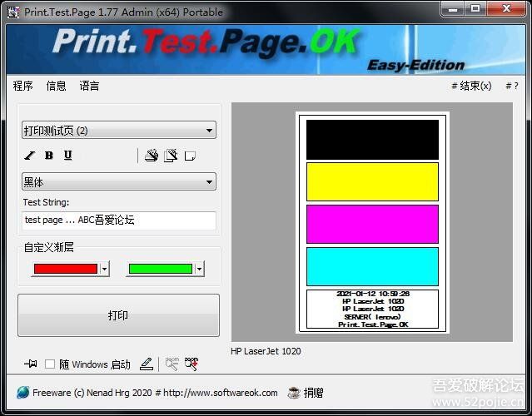Click the zoom in magnifier icon
Screen dimensions: 532x416
[x=191, y=364]
